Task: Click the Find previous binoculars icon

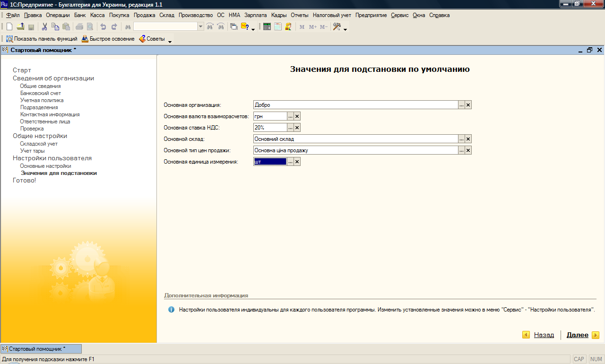Action: pyautogui.click(x=221, y=27)
